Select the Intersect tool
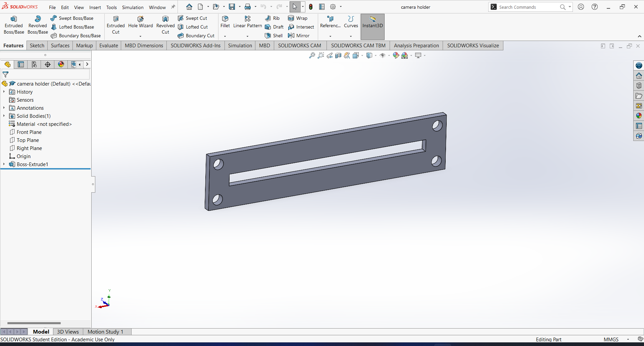The width and height of the screenshot is (644, 346). [301, 27]
